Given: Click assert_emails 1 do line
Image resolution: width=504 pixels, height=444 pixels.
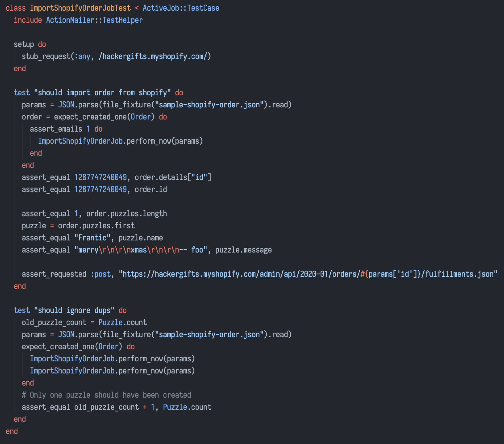Looking at the screenshot, I should [x=66, y=129].
